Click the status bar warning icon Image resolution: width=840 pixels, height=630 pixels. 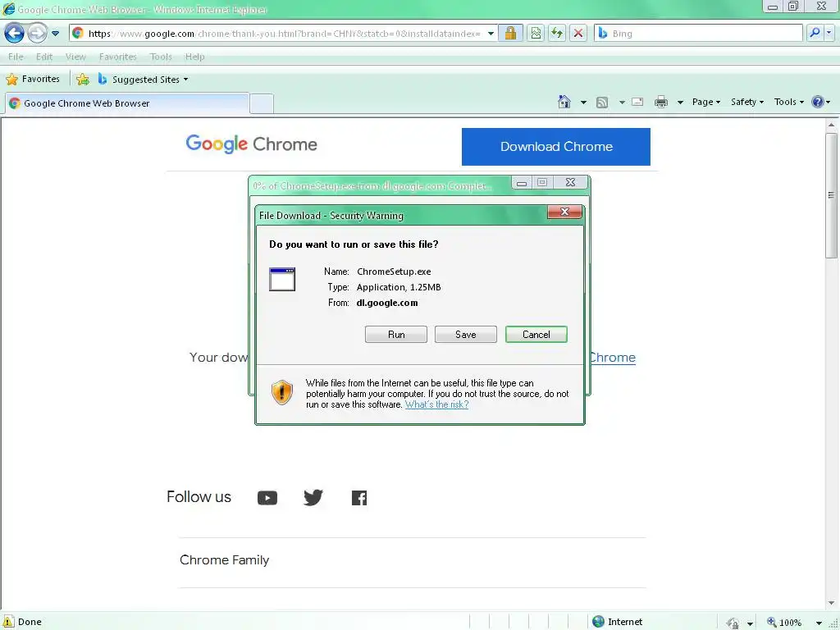[8, 622]
